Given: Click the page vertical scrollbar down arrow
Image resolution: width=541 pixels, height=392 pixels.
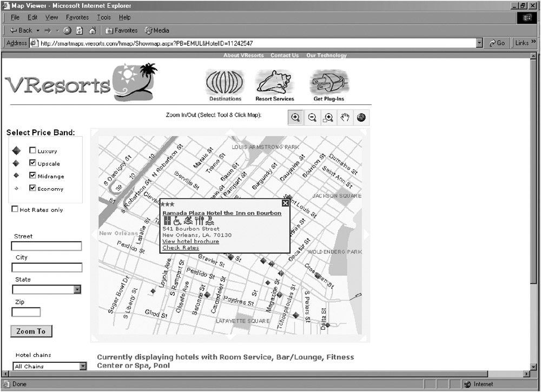Looking at the screenshot, I should (x=533, y=367).
